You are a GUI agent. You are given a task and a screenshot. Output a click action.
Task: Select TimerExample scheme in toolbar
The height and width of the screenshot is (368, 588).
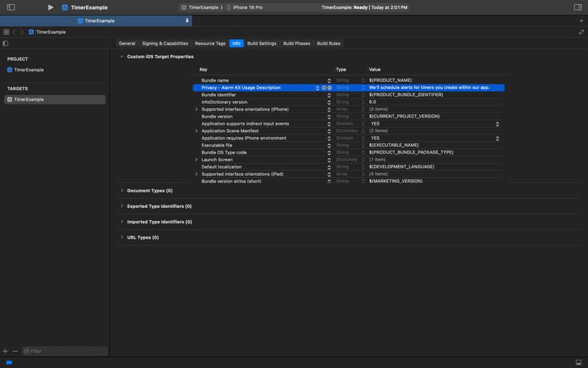tap(202, 7)
